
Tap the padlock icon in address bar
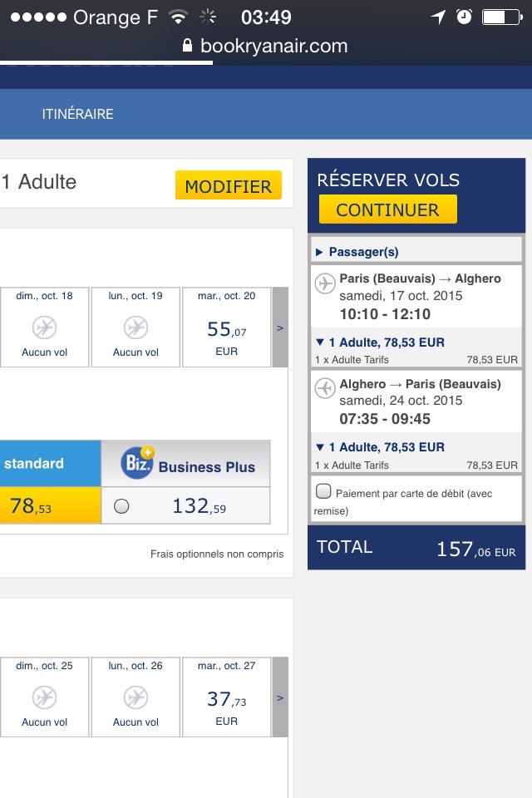[187, 47]
